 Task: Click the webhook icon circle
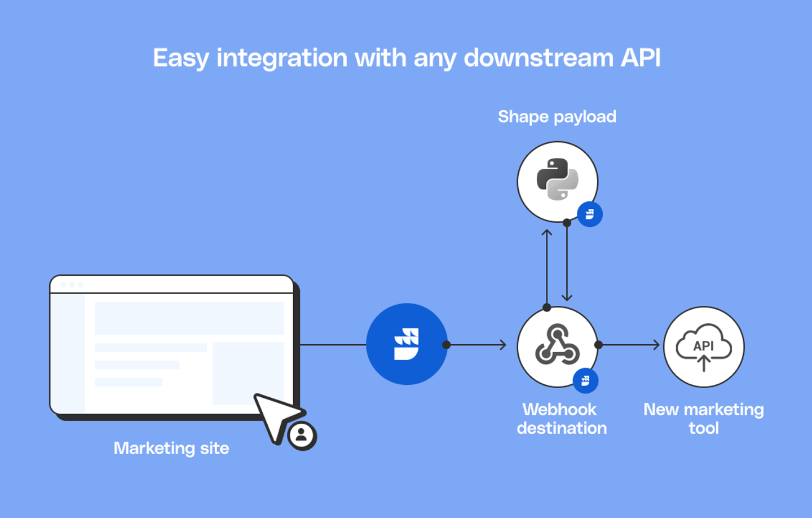pos(557,346)
